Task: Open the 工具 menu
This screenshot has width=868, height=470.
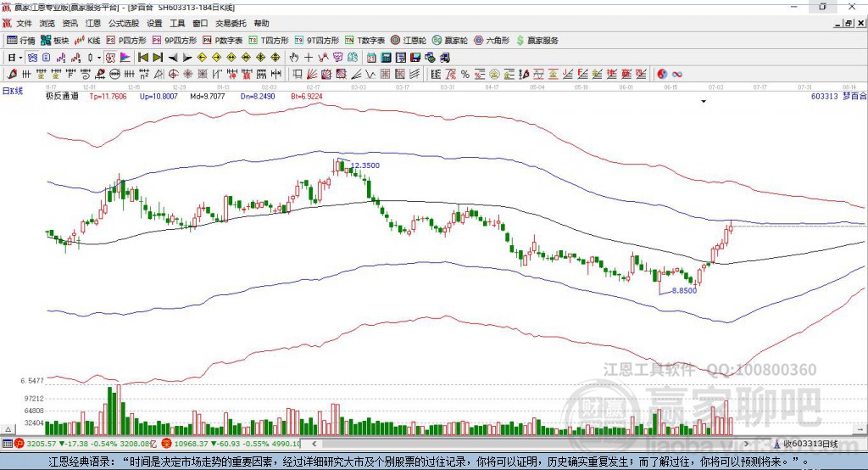Action: tap(177, 23)
